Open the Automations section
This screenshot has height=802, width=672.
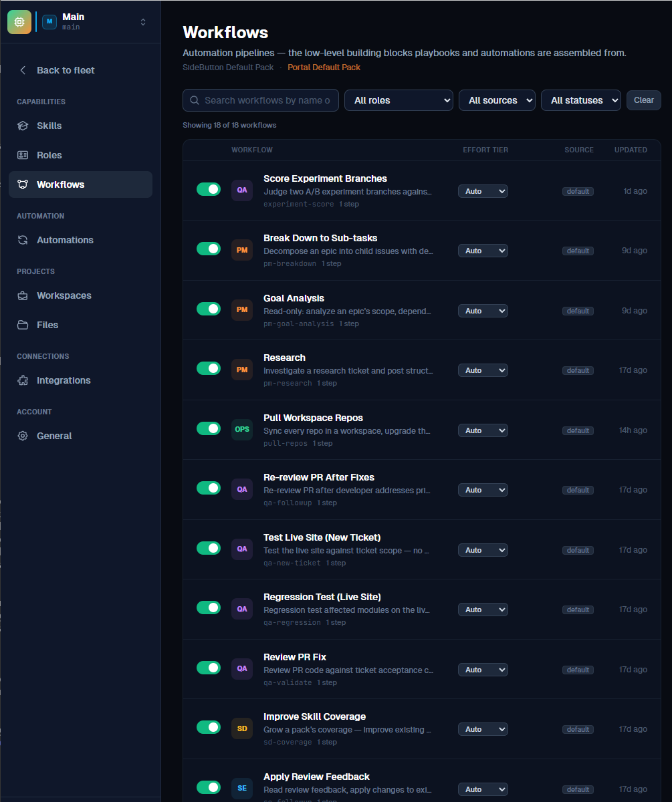pyautogui.click(x=80, y=240)
